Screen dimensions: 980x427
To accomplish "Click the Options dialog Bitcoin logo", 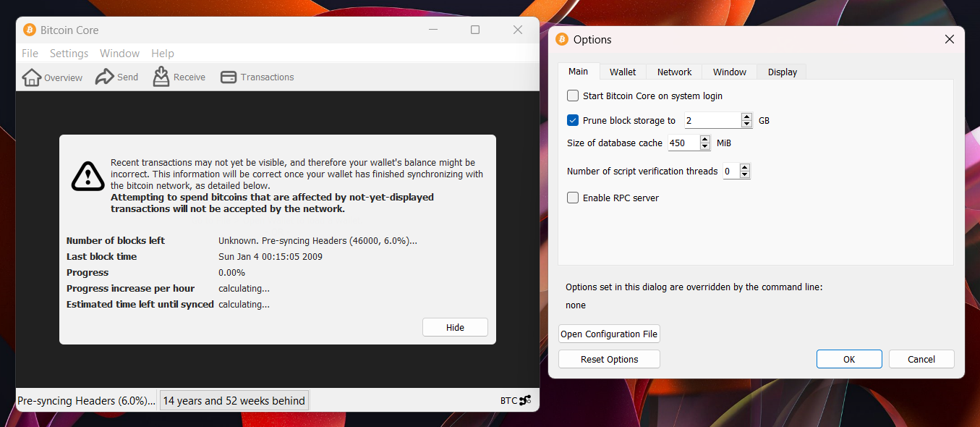I will pos(562,39).
